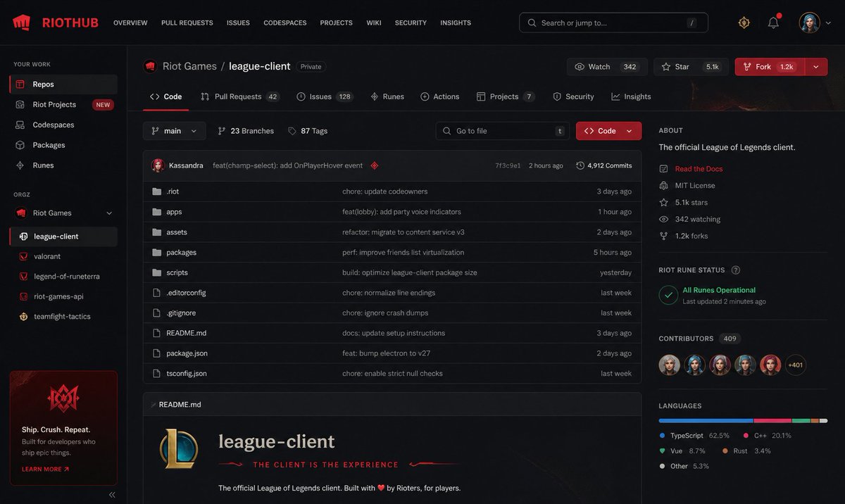Open Repos in the sidebar
This screenshot has height=504, width=845.
(63, 84)
